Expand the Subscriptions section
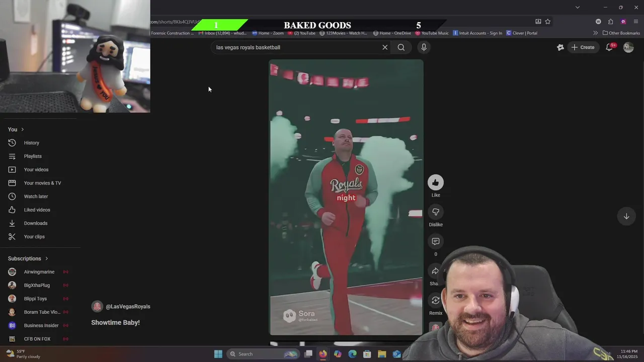This screenshot has height=362, width=644. point(28,258)
